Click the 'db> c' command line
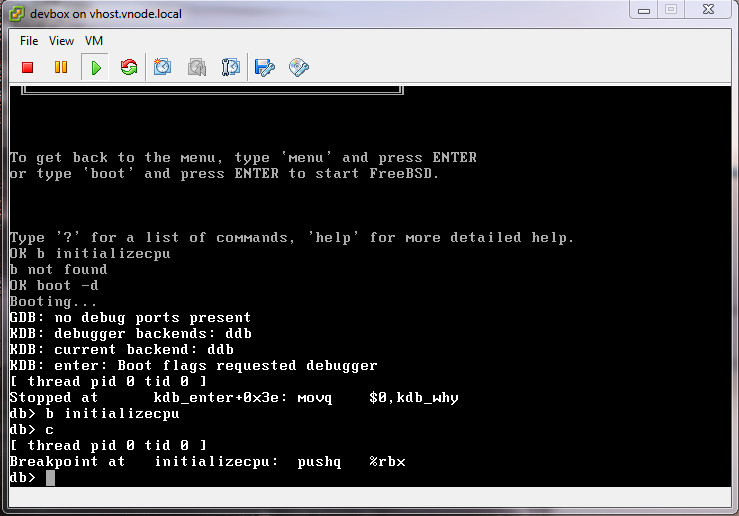Image resolution: width=739 pixels, height=516 pixels. (32, 430)
